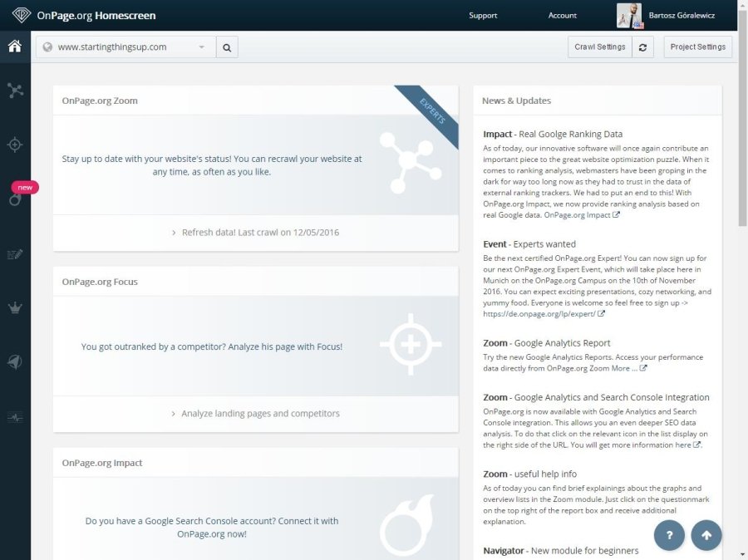
Task: Open the project dropdown arrow
Action: click(x=202, y=47)
